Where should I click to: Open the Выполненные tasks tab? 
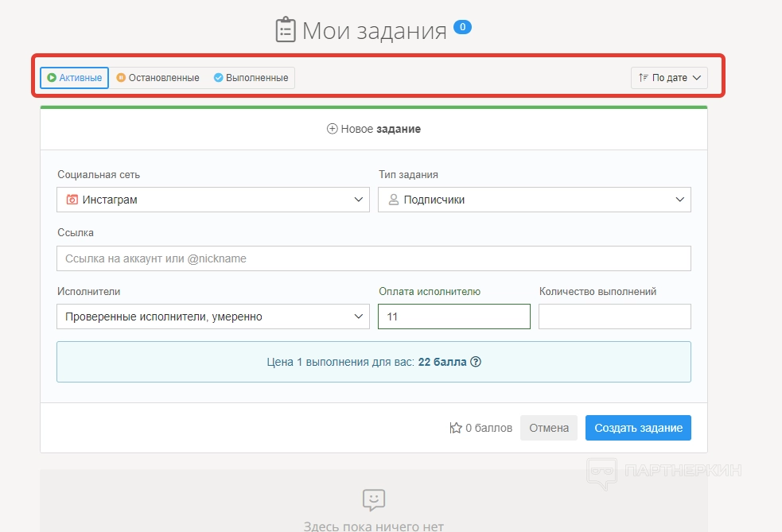[251, 78]
